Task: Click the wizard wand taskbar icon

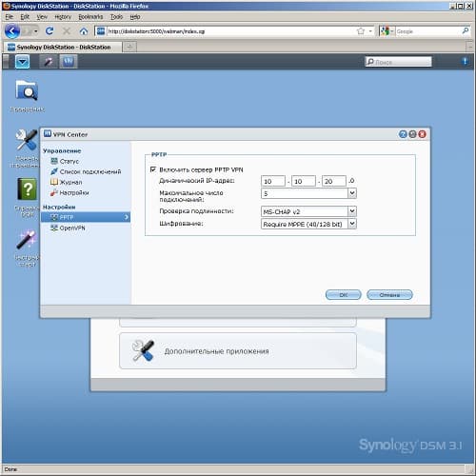Action: (49, 62)
